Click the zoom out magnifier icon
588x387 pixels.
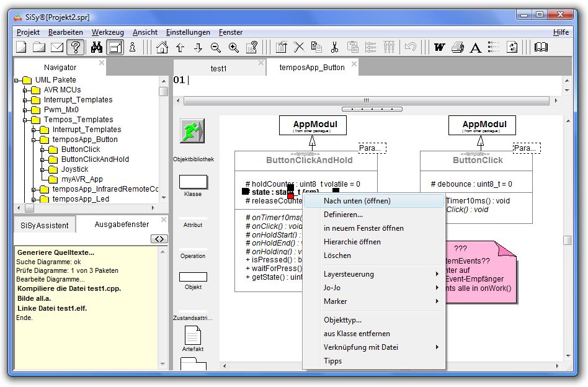[x=216, y=47]
